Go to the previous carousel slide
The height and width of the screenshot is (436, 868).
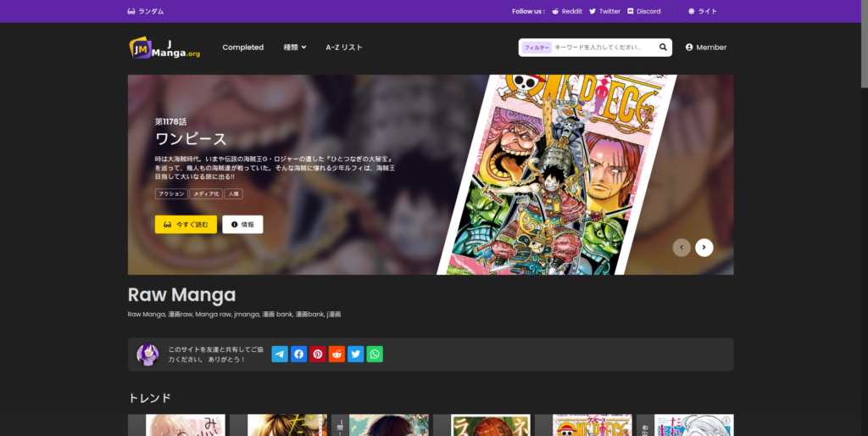(682, 248)
